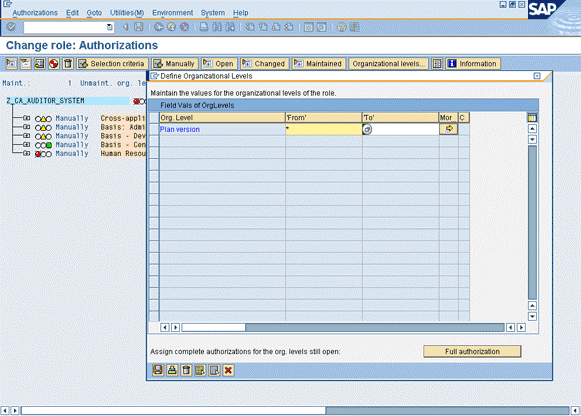Click the dialog table vertical scrollbar thumb

tap(532, 222)
